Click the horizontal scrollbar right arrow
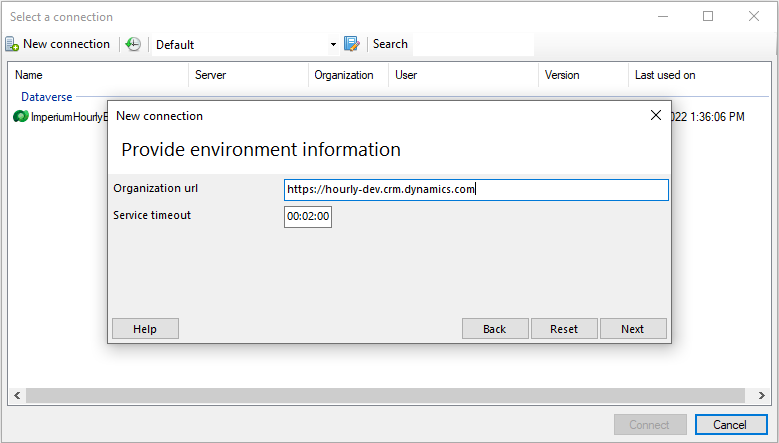 pyautogui.click(x=762, y=396)
